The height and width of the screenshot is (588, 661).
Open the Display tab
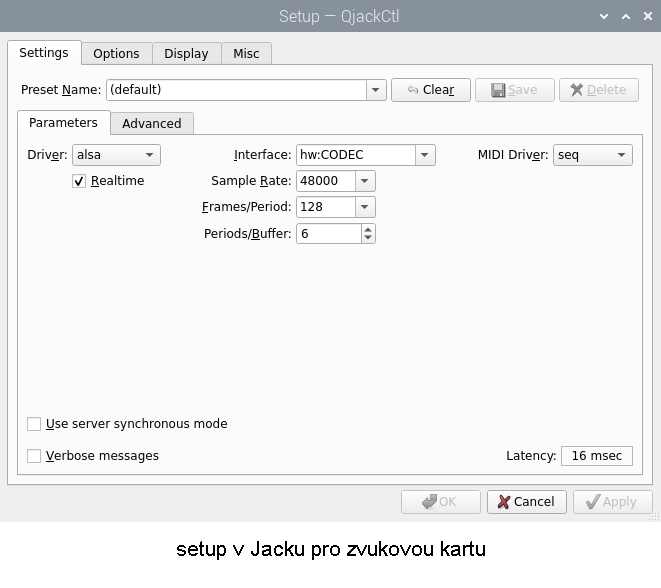[x=186, y=54]
